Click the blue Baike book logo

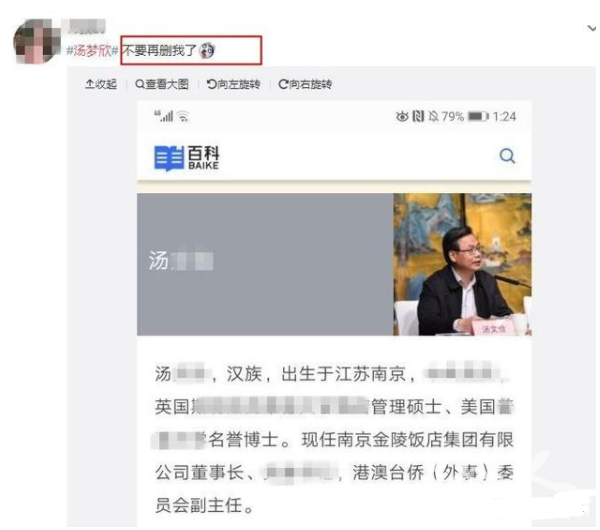(x=169, y=158)
